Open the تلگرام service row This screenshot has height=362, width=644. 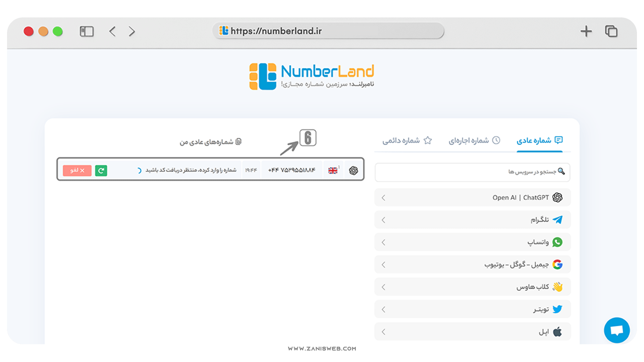[x=472, y=220]
